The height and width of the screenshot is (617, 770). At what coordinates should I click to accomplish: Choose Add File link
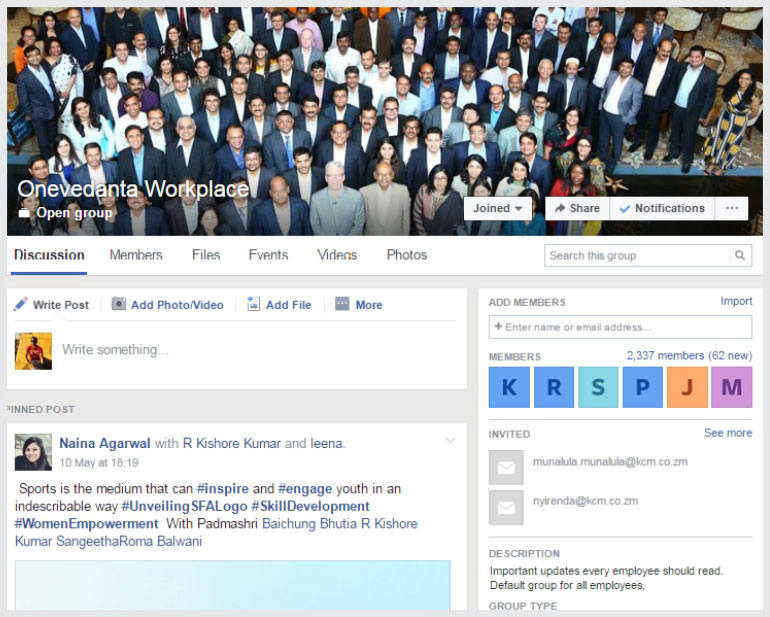289,305
